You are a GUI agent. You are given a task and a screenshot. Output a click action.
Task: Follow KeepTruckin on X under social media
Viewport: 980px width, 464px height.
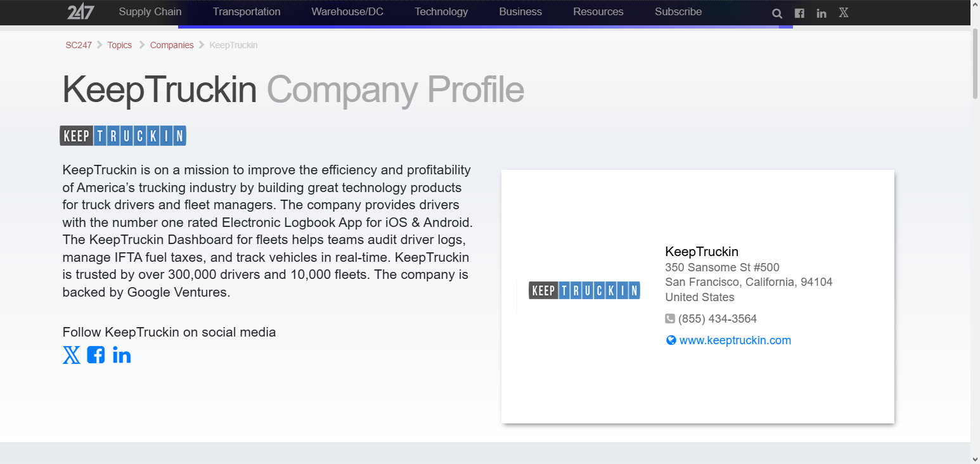tap(72, 355)
